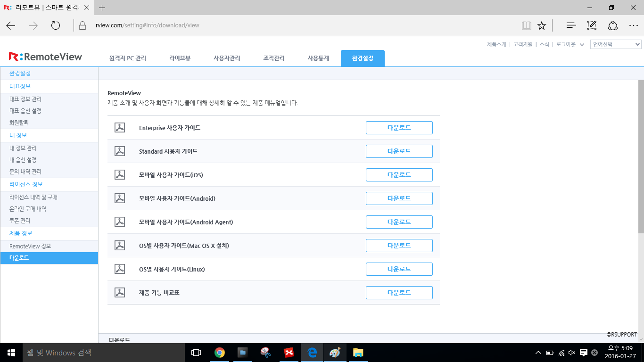Screen dimensions: 644x362
Task: Open the Edge share icon
Action: (612, 25)
